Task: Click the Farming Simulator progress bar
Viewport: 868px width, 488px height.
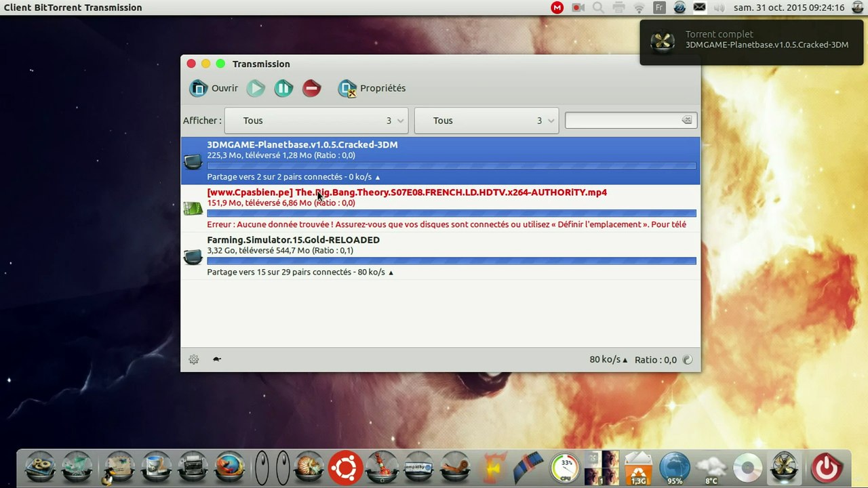Action: [452, 261]
